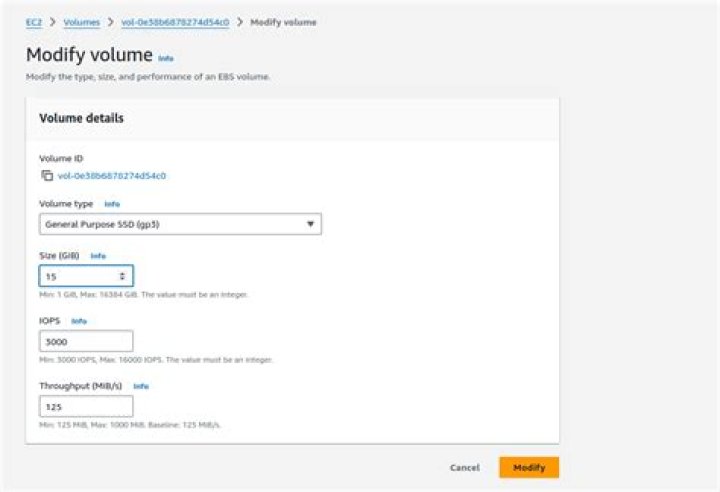This screenshot has height=492, width=720.
Task: Increase Size value with the up stepper arrow
Action: 122,273
